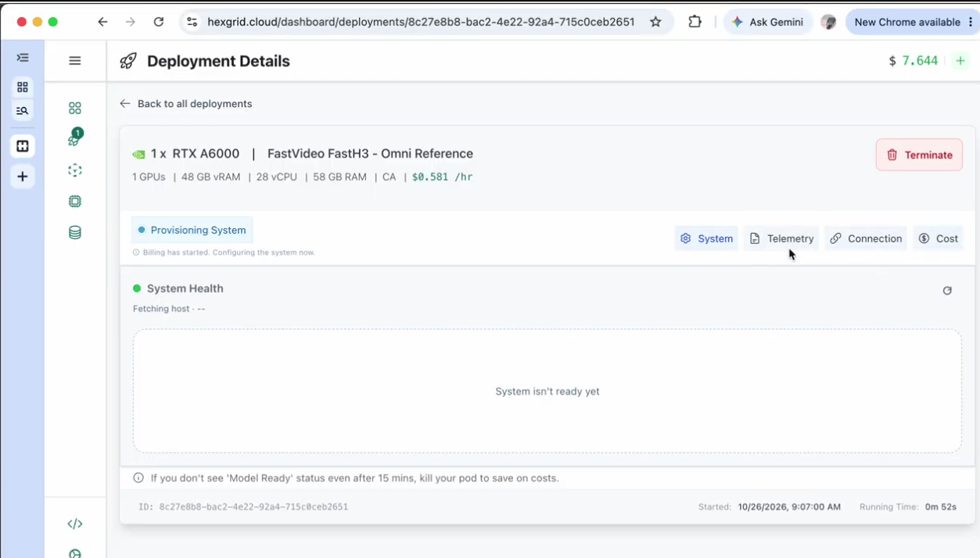Open the tab groups grid icon in browser sidebar
Viewport: 980px width, 558px height.
[23, 87]
